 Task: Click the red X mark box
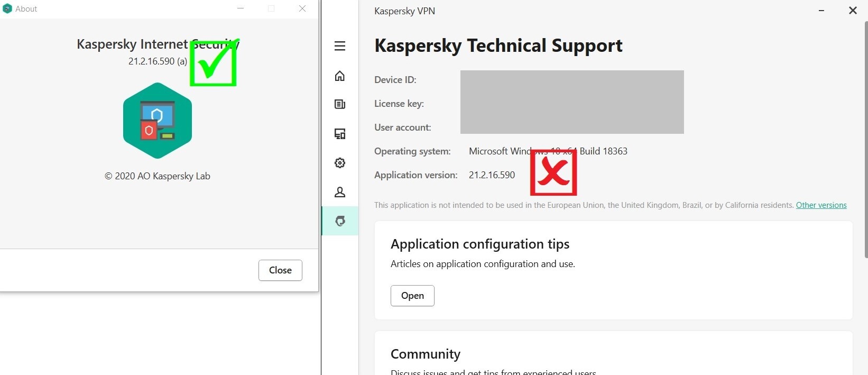coord(553,172)
